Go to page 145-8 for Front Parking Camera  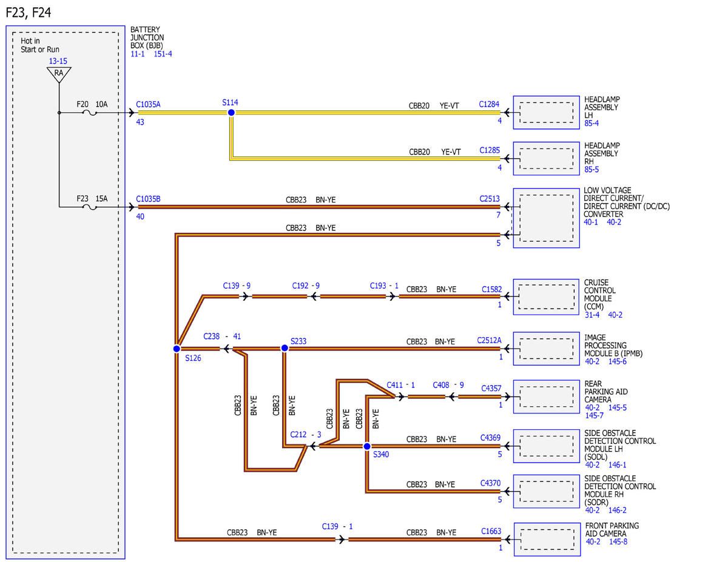click(618, 541)
